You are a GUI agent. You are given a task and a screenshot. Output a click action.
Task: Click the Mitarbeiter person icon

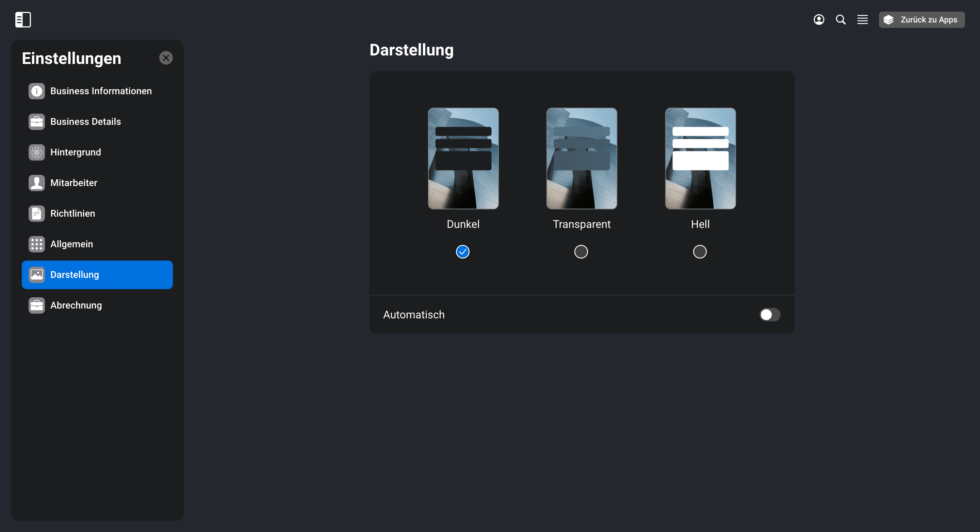tap(36, 183)
